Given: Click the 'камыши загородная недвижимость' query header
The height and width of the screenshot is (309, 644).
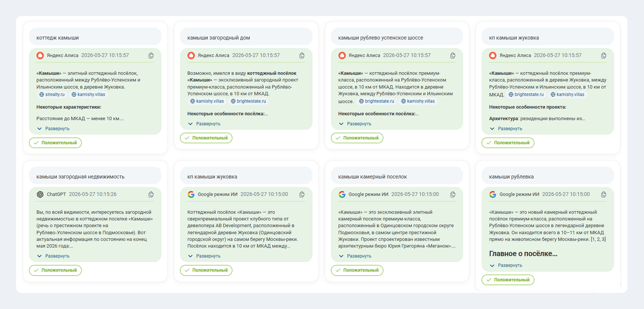Looking at the screenshot, I should click(x=95, y=177).
